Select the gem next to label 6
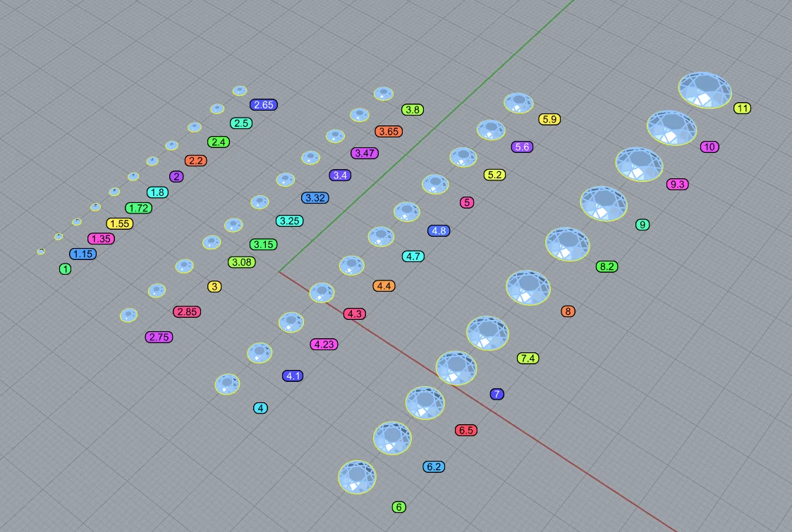Screen dimensions: 792x532 click(357, 476)
